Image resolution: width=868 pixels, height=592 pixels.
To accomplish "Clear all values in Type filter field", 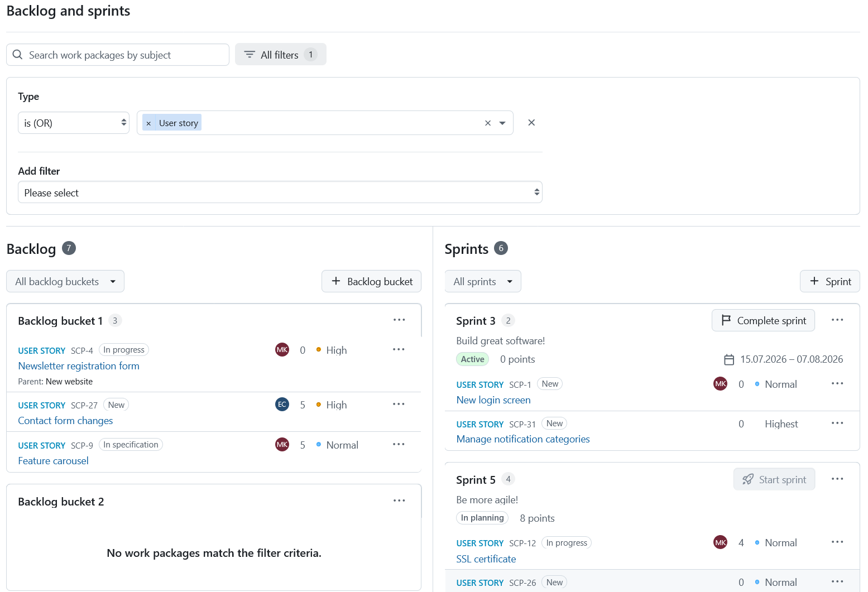I will 488,123.
